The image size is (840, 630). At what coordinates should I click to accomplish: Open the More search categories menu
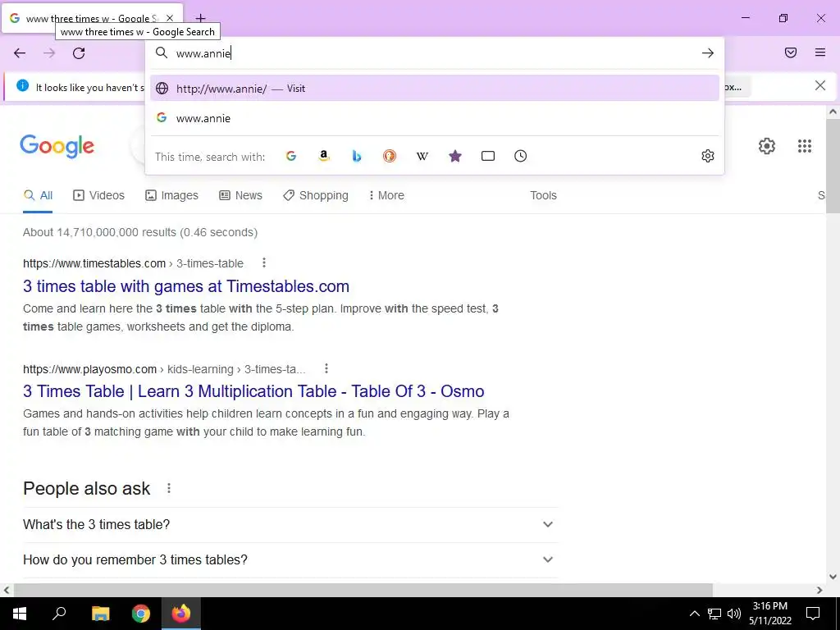(x=386, y=195)
